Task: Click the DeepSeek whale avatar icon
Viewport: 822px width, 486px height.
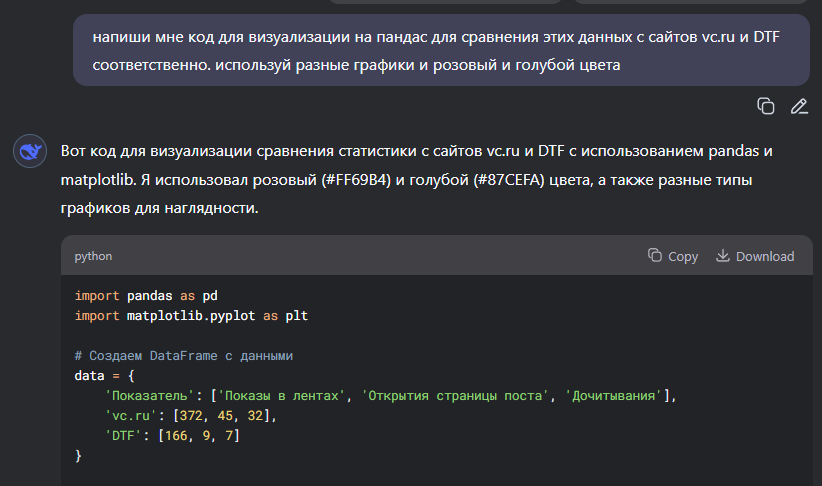Action: point(30,151)
